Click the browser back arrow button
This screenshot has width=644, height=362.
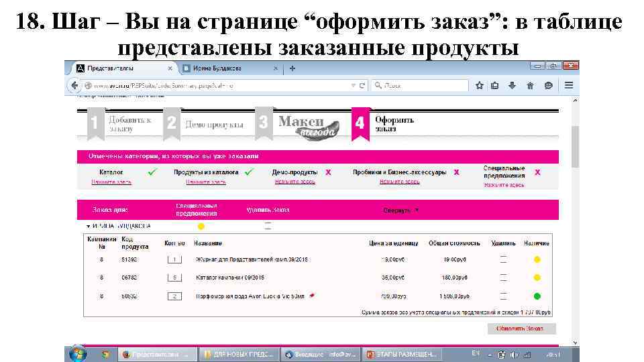74,85
